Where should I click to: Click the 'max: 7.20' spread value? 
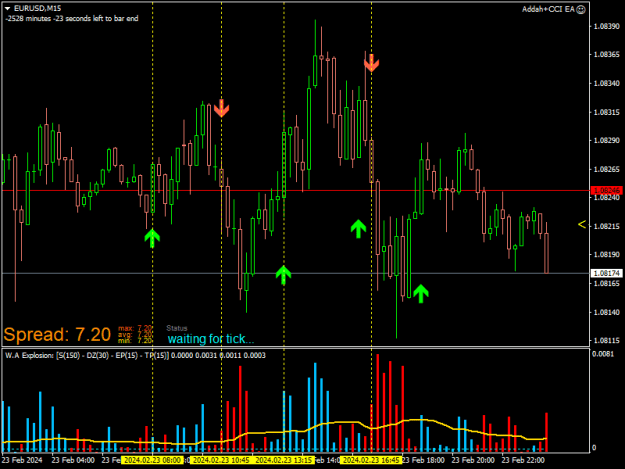(x=135, y=328)
